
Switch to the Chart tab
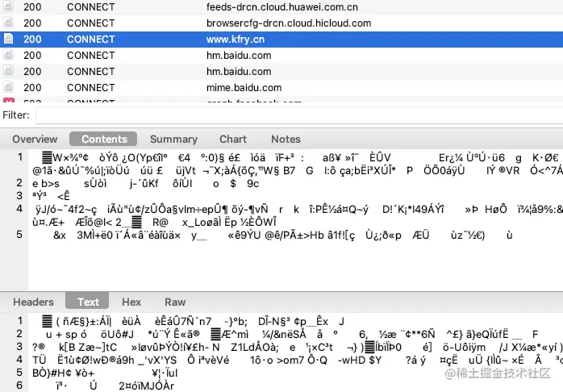[233, 139]
